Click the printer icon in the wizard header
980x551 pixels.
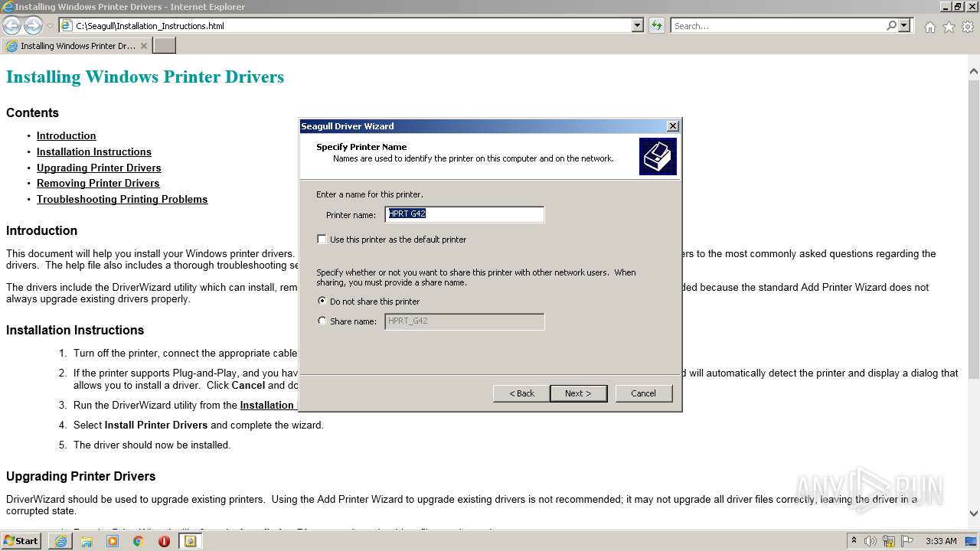pyautogui.click(x=658, y=156)
